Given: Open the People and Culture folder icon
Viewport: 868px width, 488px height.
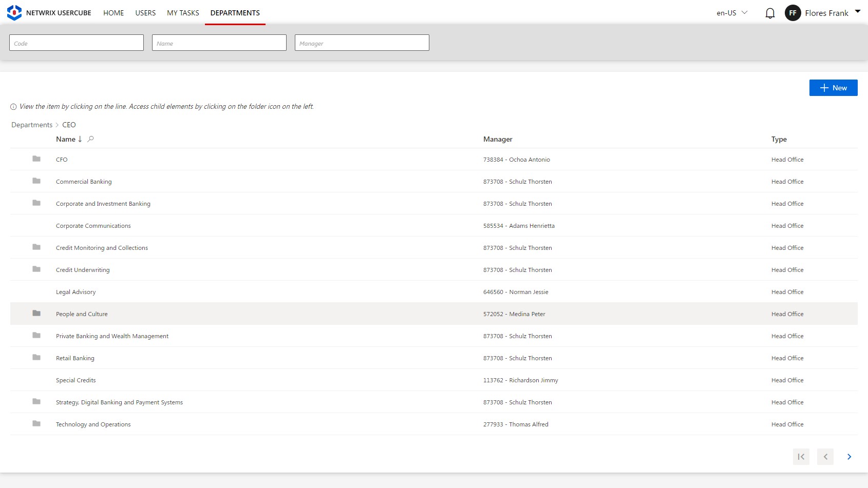Looking at the screenshot, I should click(x=36, y=314).
